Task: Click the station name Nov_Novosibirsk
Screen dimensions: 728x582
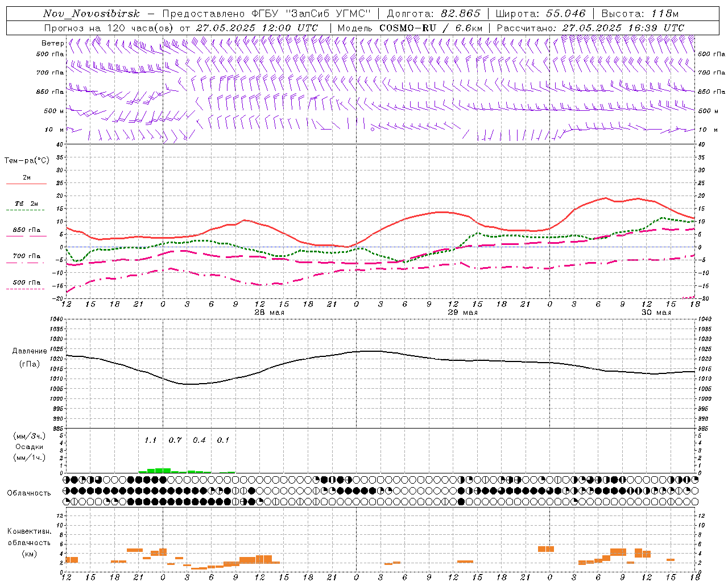Action: [92, 14]
